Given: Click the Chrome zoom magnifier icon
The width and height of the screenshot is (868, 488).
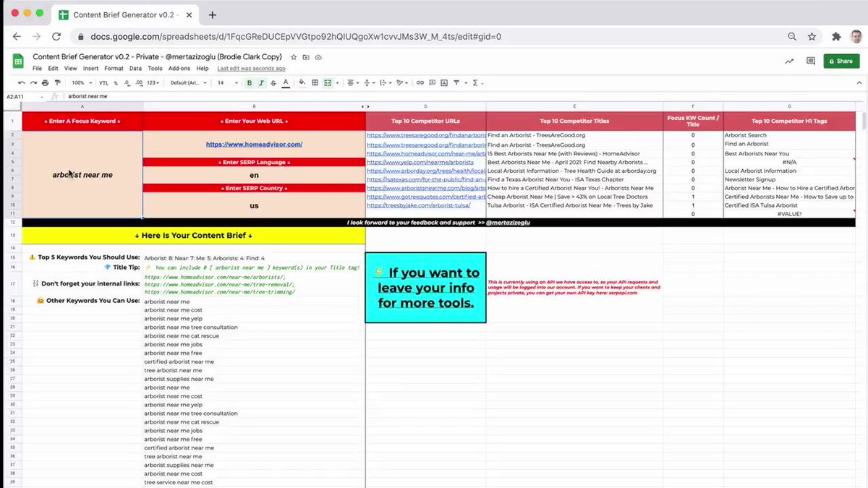Looking at the screenshot, I should coord(792,36).
